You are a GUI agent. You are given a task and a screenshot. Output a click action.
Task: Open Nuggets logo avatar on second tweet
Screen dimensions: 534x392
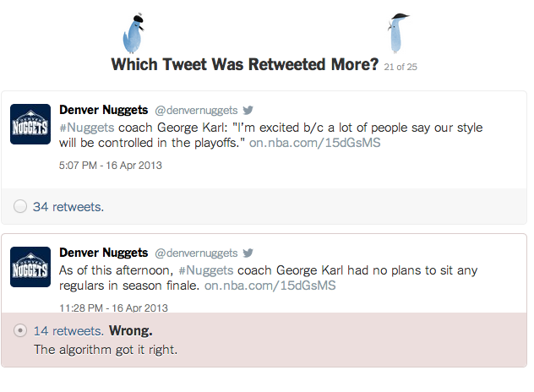30,267
